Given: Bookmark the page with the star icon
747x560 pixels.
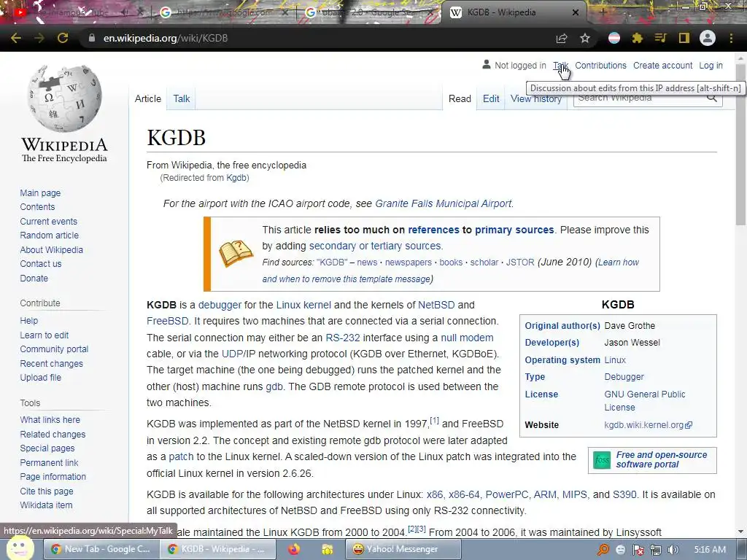Looking at the screenshot, I should click(x=585, y=38).
